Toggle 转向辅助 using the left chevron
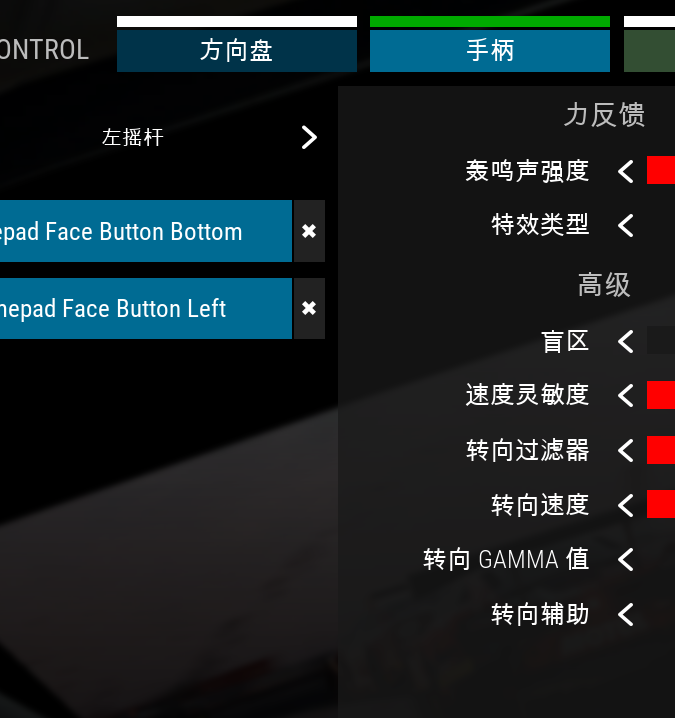Image resolution: width=675 pixels, height=718 pixels. [626, 615]
